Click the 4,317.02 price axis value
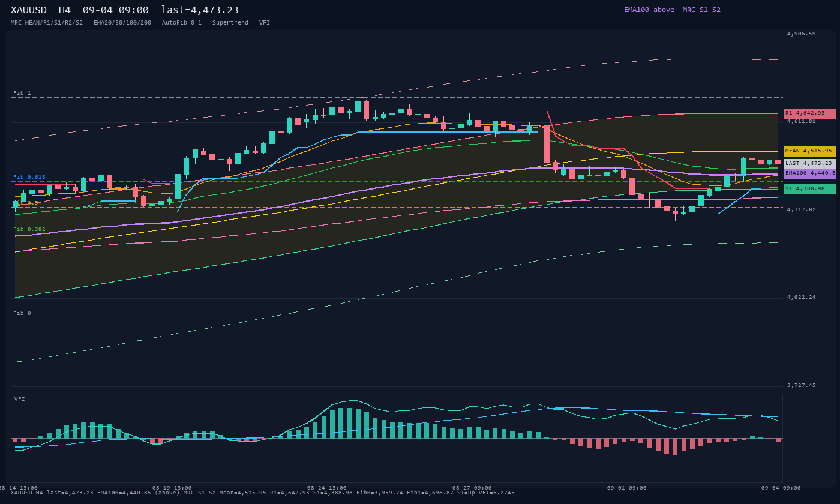 (802, 210)
